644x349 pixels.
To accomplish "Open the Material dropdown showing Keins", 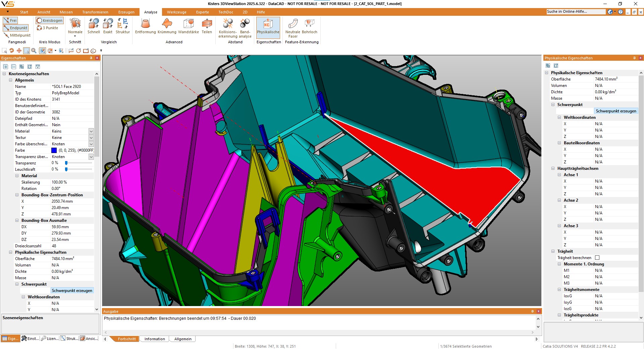I will pos(91,131).
